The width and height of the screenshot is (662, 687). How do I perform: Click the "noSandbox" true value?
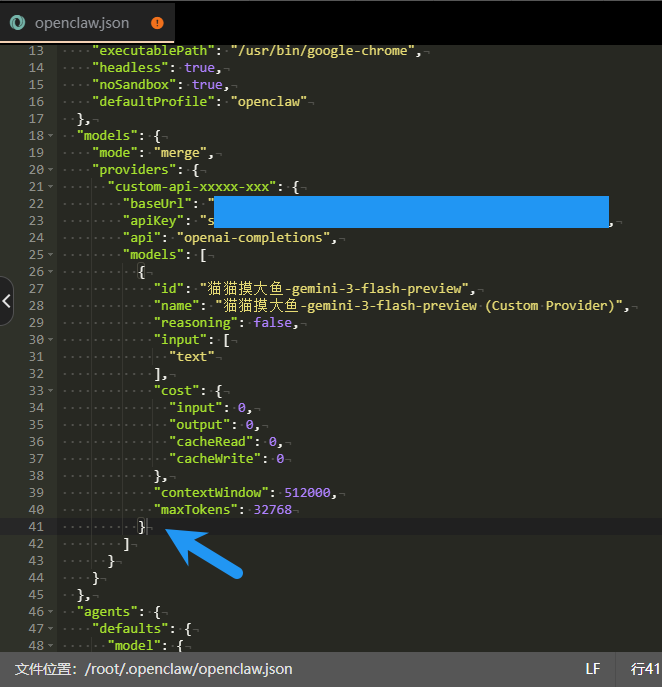coord(207,84)
